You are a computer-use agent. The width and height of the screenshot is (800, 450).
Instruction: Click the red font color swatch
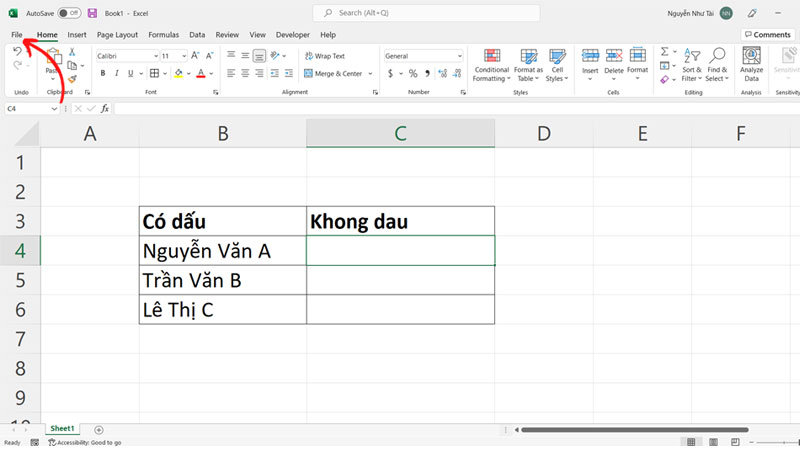(x=200, y=73)
